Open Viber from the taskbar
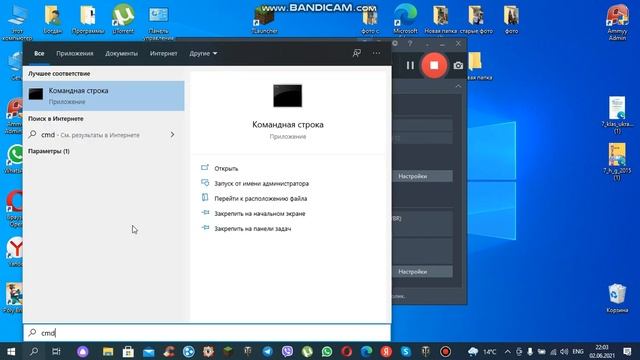640x360 pixels. click(287, 351)
